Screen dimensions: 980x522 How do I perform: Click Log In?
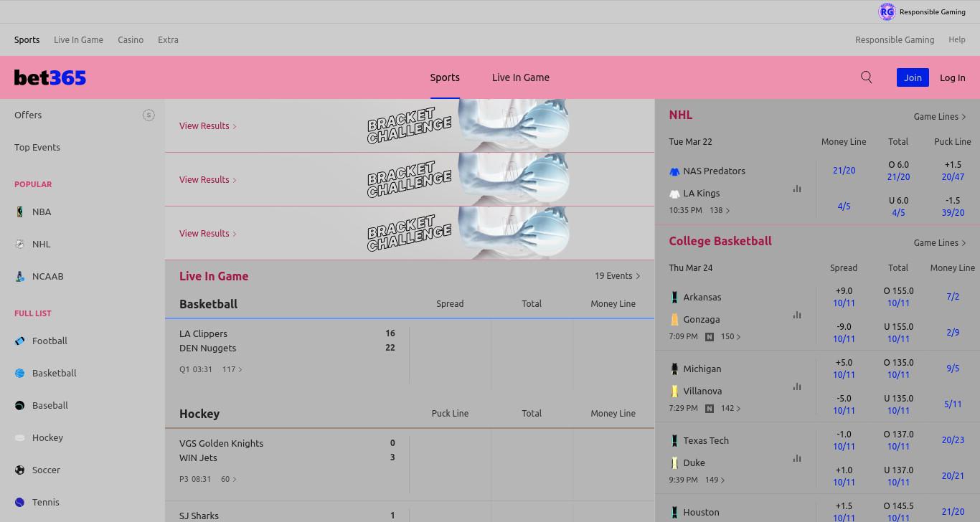click(953, 77)
